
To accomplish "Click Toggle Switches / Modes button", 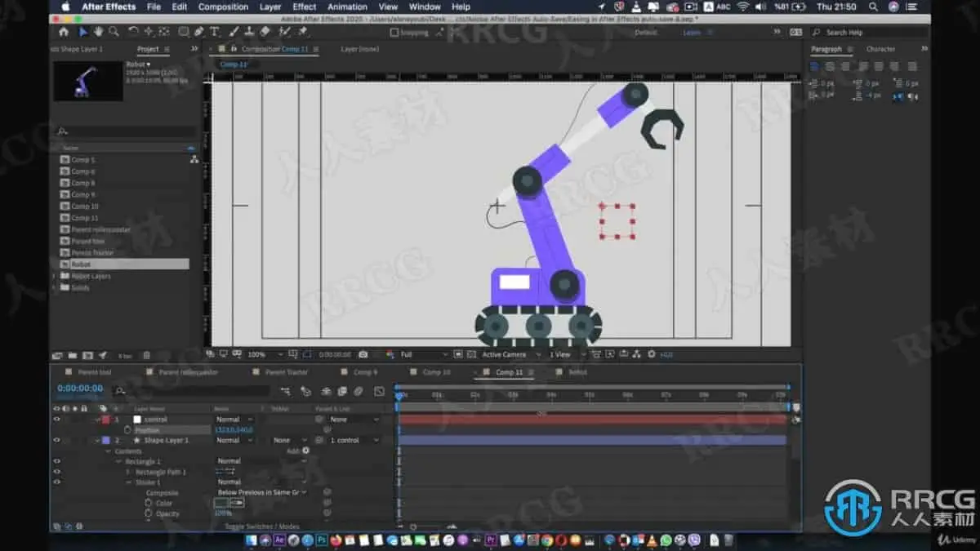I will click(x=262, y=527).
